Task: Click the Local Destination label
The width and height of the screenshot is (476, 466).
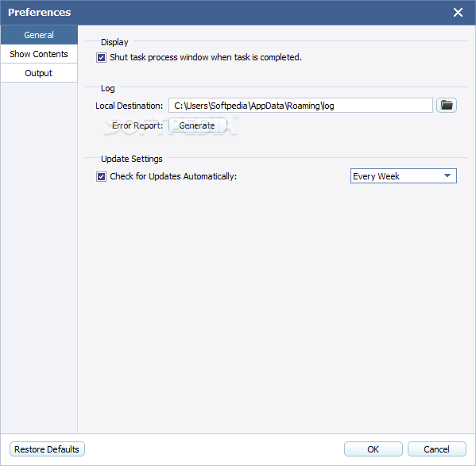Action: pos(130,106)
